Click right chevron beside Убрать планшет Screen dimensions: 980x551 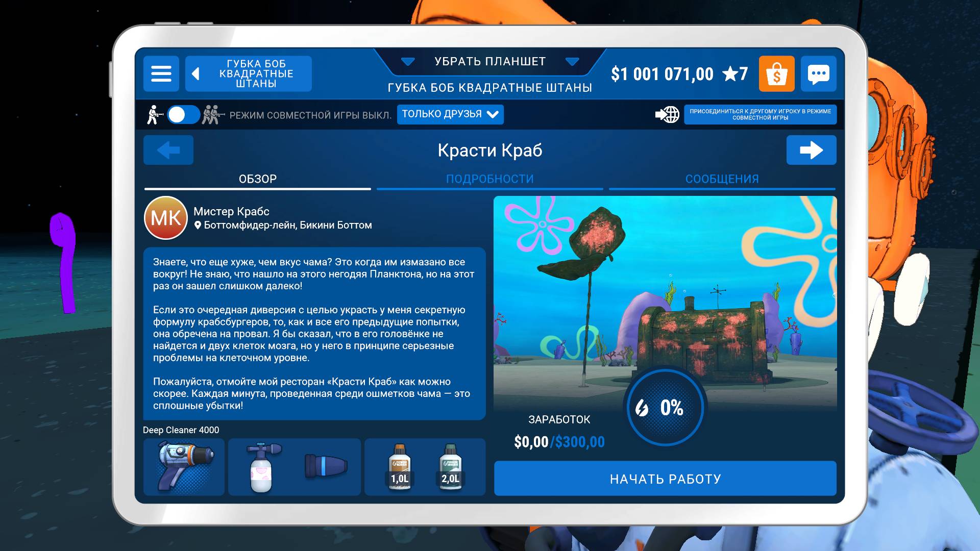coord(572,62)
